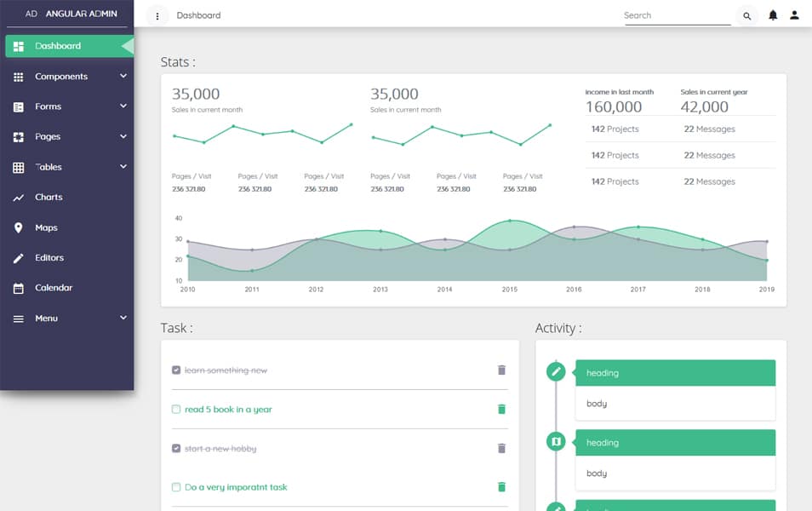Image resolution: width=812 pixels, height=511 pixels.
Task: Click the three-dot menu icon beside Dashboard
Action: (157, 15)
